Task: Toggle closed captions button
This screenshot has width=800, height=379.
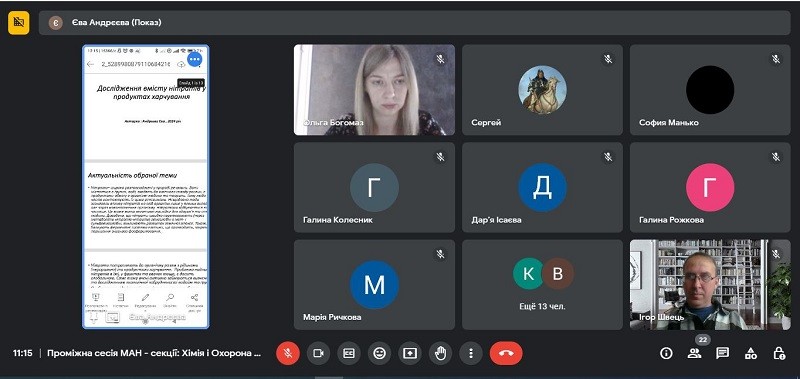Action: [x=349, y=353]
